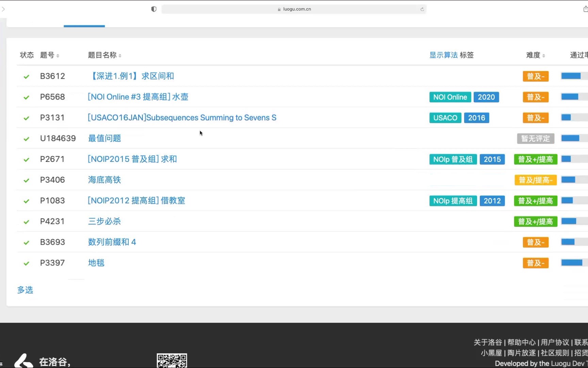Click the green checkmark for P2671
This screenshot has width=588, height=368.
click(x=26, y=160)
